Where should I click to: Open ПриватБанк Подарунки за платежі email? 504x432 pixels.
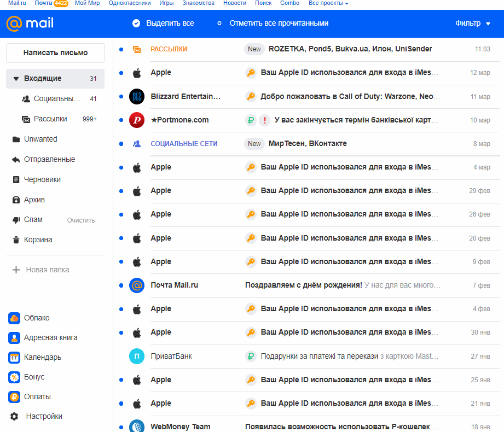click(x=309, y=356)
